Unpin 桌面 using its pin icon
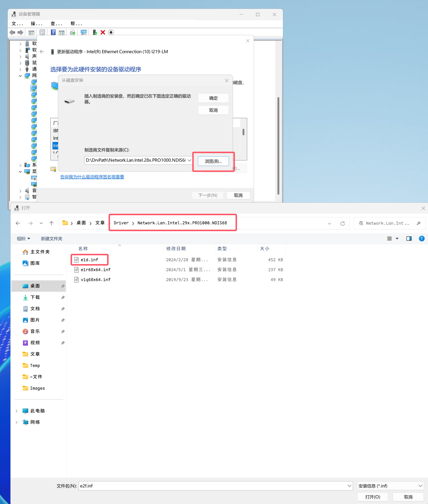428x504 pixels. [x=63, y=286]
